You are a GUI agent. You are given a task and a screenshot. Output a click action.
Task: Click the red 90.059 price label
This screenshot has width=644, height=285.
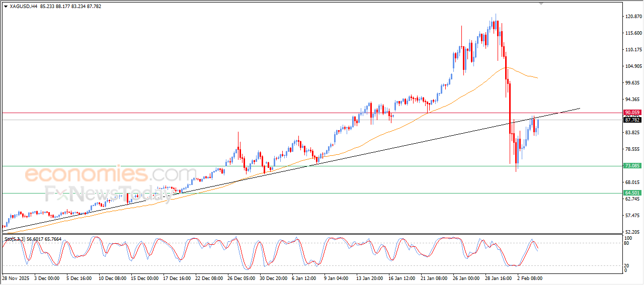pos(632,113)
